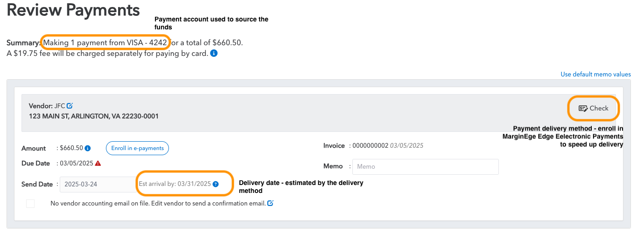644x233 pixels.
Task: Click the vendor address 123 MAIN ST, ARLINGTON
Action: click(x=94, y=116)
